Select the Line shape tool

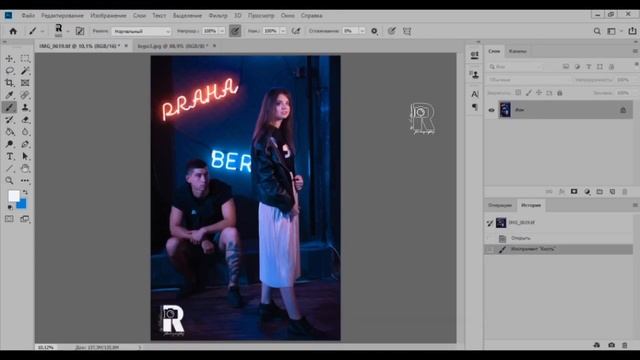point(9,168)
